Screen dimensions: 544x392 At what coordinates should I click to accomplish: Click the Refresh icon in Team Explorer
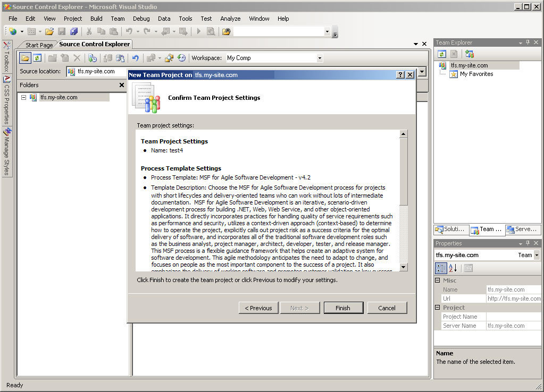click(442, 54)
